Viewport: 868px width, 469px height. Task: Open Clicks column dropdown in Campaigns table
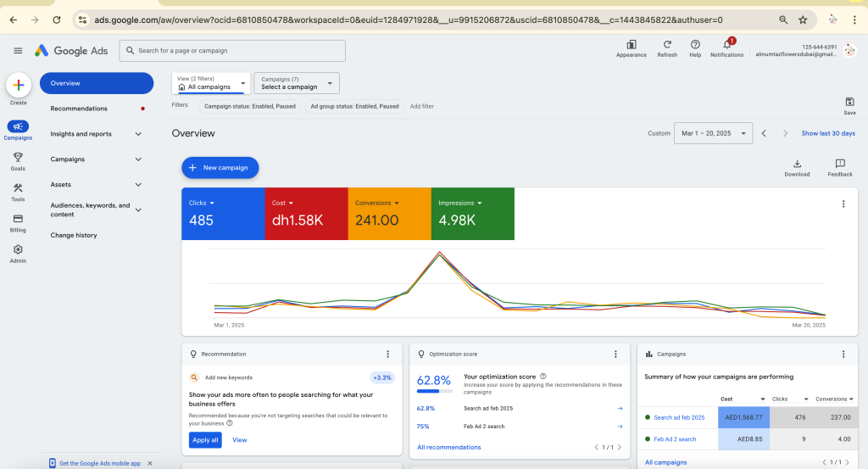806,399
